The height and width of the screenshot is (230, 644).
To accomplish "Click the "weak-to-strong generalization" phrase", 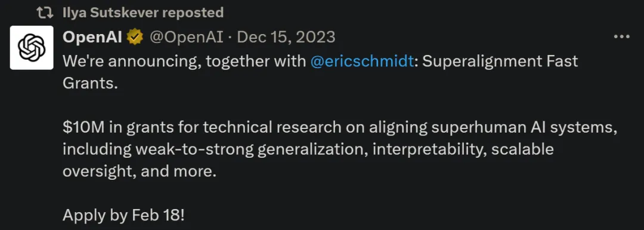I will [x=249, y=150].
